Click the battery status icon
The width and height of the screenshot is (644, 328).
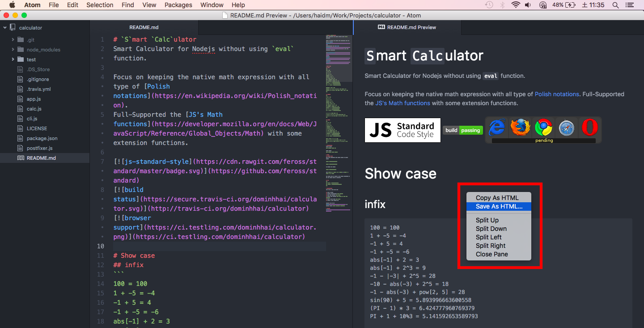570,5
